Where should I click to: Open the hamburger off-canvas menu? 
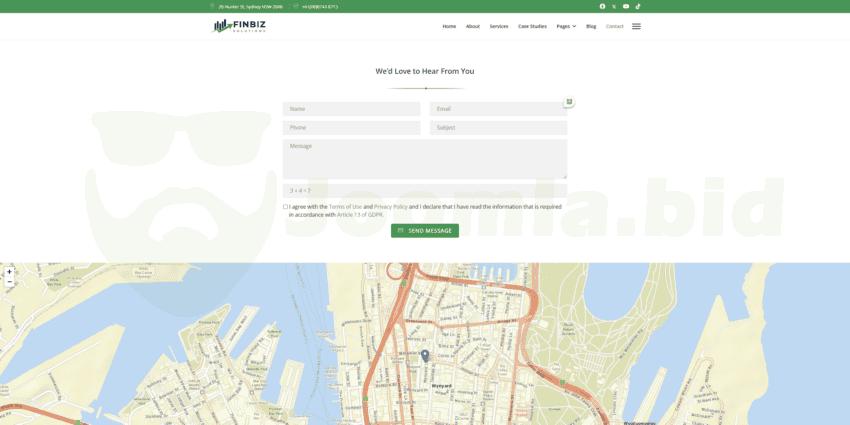(636, 26)
